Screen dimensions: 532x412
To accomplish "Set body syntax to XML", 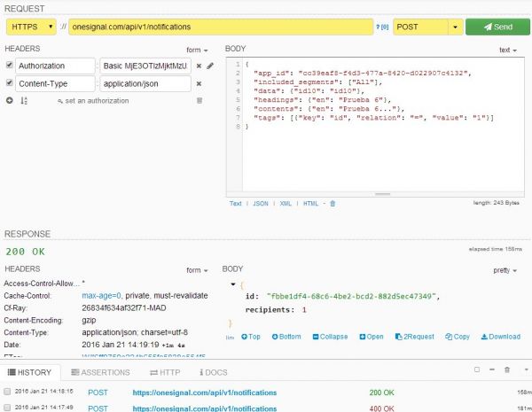I will point(286,204).
